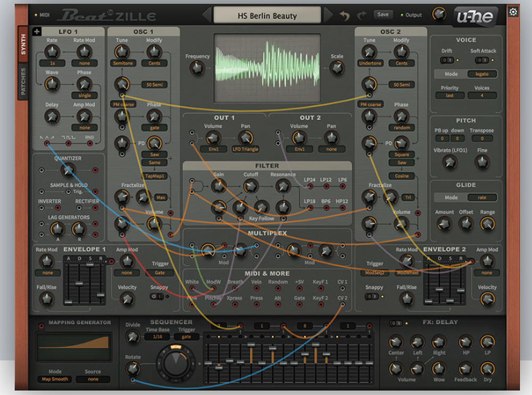The height and width of the screenshot is (395, 532).
Task: Click the Press output jack
Action: pyautogui.click(x=256, y=305)
